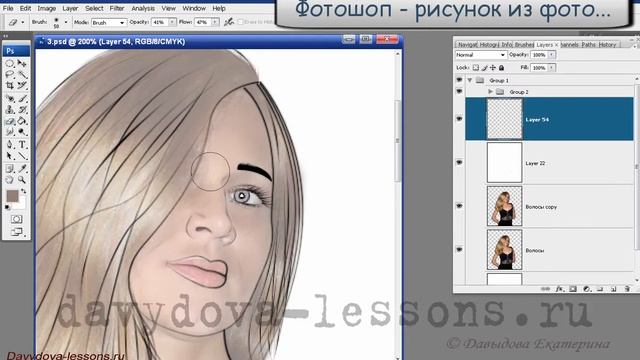Add layer style fx icon
640x360 pixels.
(x=559, y=289)
